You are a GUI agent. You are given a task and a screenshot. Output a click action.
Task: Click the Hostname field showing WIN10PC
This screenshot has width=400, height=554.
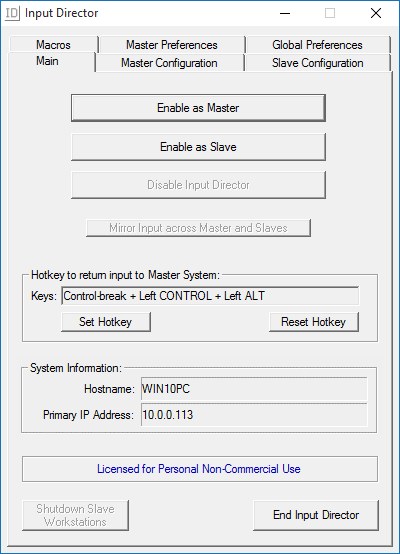[x=254, y=389]
